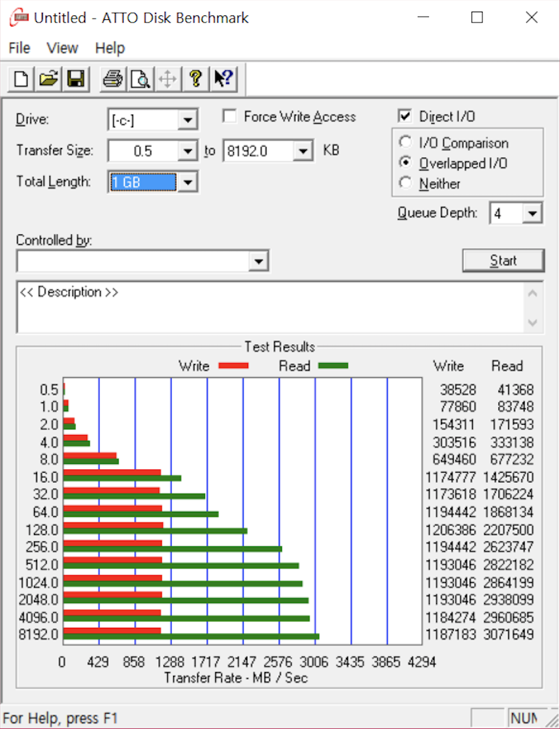
Task: Click the Transfer Rate - MB / Sec label
Action: coord(236,678)
